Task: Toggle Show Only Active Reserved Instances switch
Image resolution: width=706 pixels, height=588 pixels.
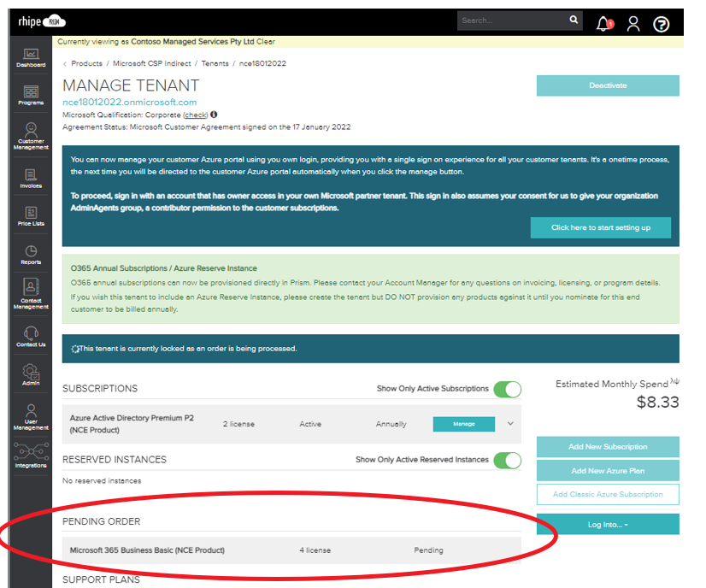Action: point(508,460)
